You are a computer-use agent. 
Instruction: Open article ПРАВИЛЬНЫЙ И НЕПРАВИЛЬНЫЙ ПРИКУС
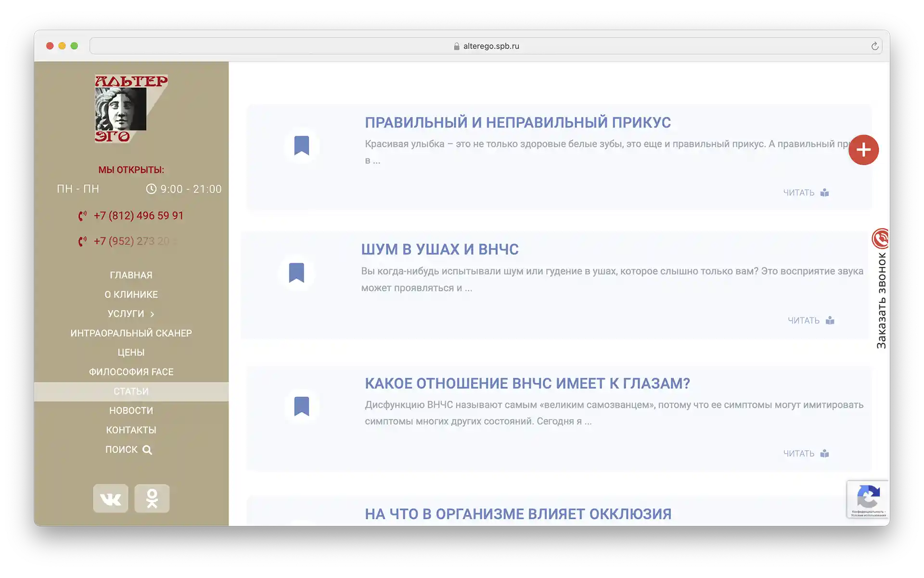pyautogui.click(x=518, y=122)
